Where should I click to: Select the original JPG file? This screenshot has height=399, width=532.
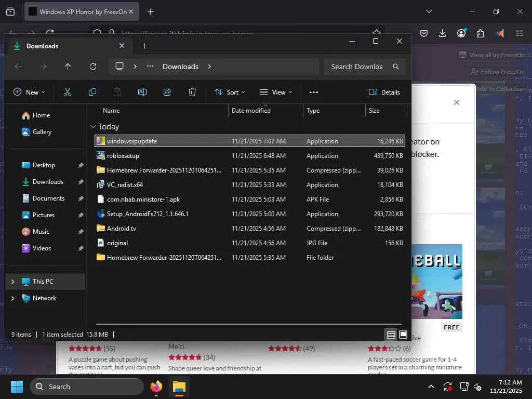[x=250, y=243]
